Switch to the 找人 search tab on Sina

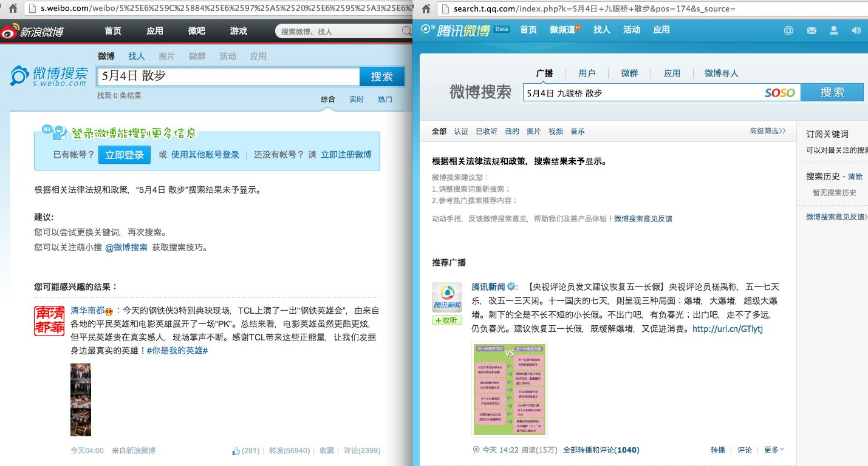click(137, 56)
